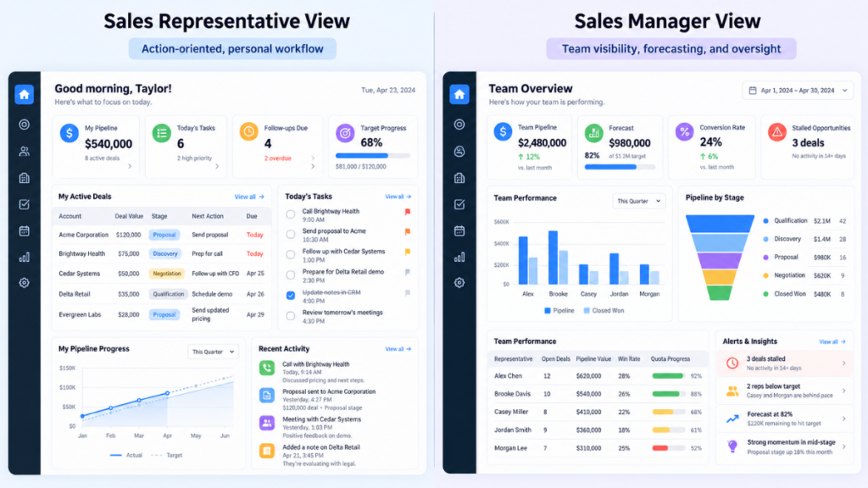Click the Morgan Lee representative name
Image resolution: width=868 pixels, height=488 pixels.
(510, 448)
